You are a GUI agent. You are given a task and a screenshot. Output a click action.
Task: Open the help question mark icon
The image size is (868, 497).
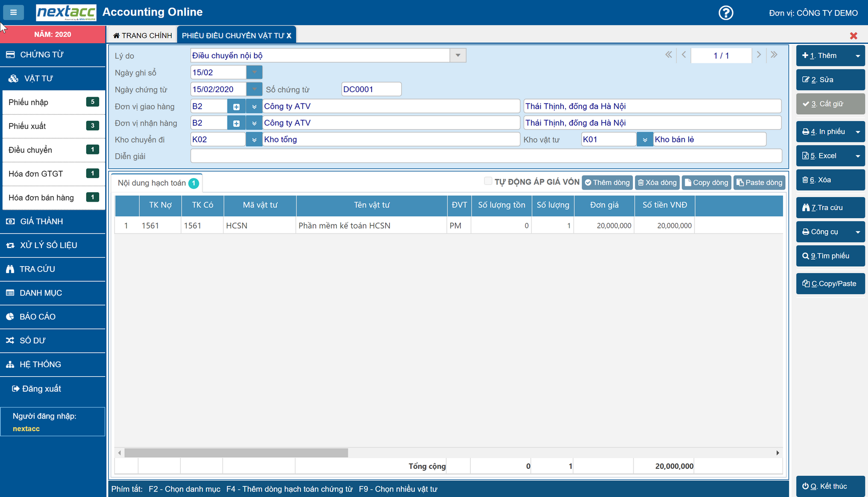[x=726, y=13]
